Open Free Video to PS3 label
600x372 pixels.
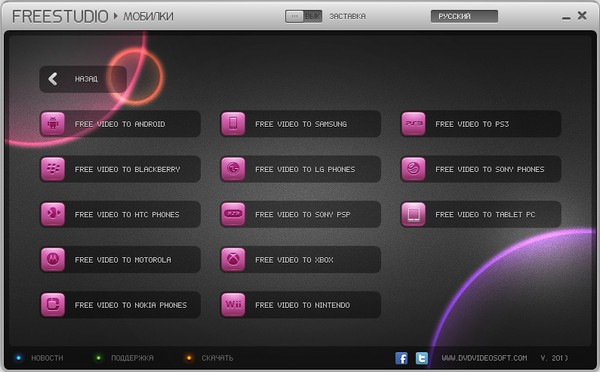[472, 124]
